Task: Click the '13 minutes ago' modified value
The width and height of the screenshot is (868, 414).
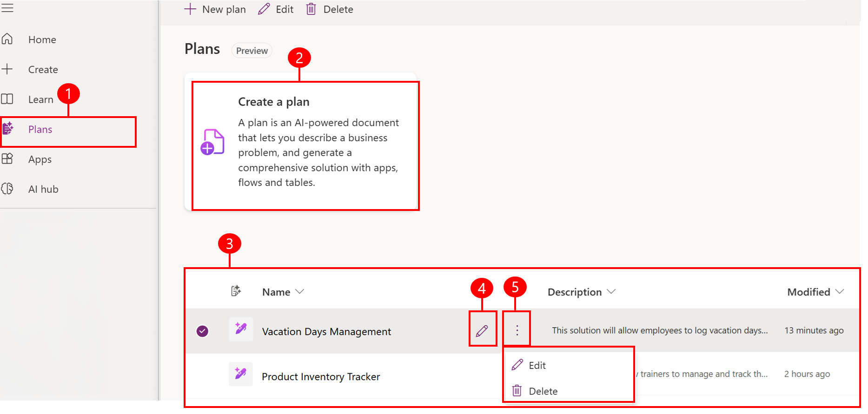Action: point(814,330)
